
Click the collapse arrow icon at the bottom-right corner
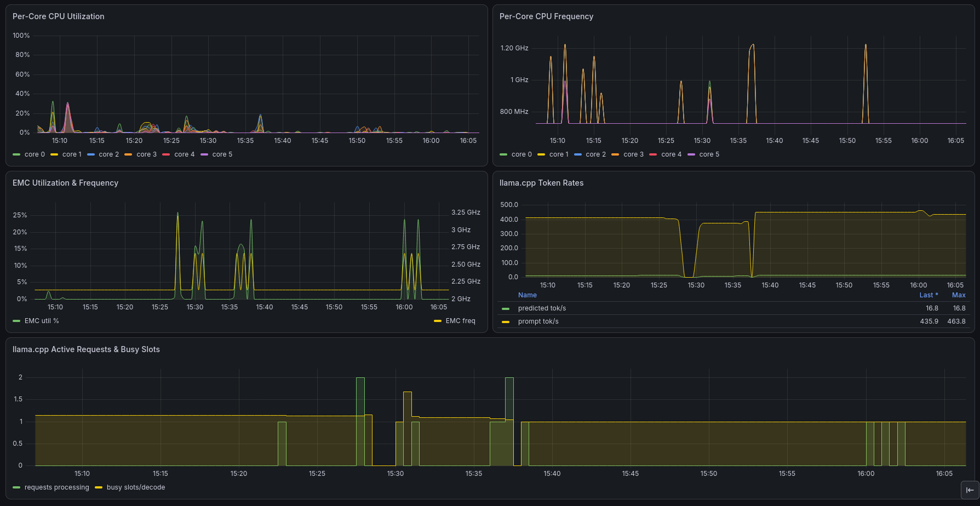click(x=970, y=490)
